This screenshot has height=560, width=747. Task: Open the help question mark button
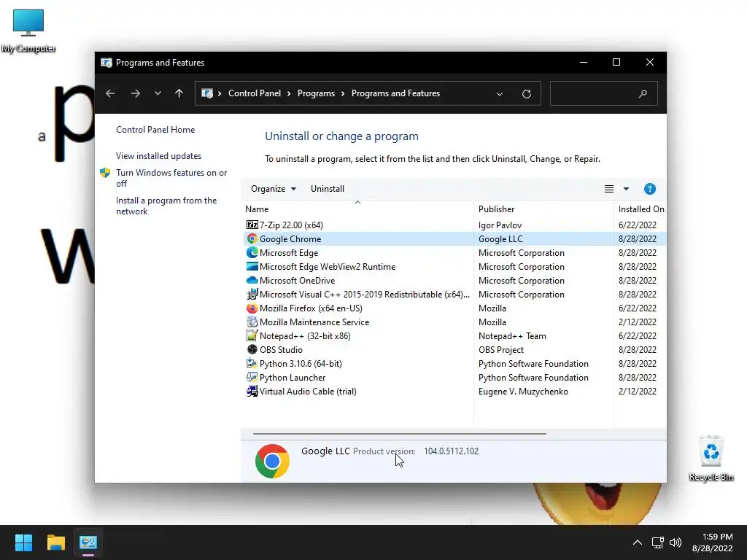(x=649, y=189)
